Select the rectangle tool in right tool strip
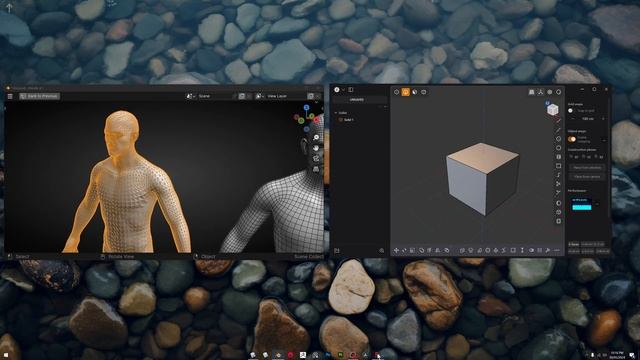This screenshot has width=640, height=360. (558, 166)
